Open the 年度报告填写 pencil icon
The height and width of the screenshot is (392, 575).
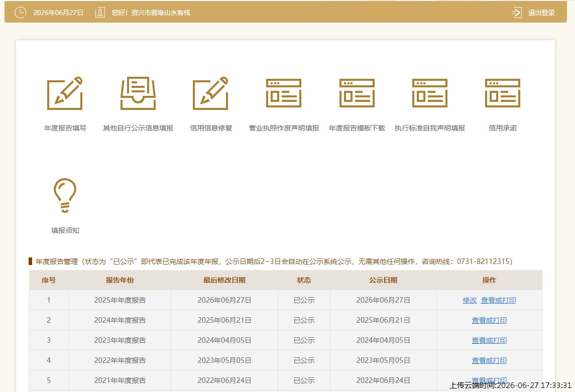[65, 93]
